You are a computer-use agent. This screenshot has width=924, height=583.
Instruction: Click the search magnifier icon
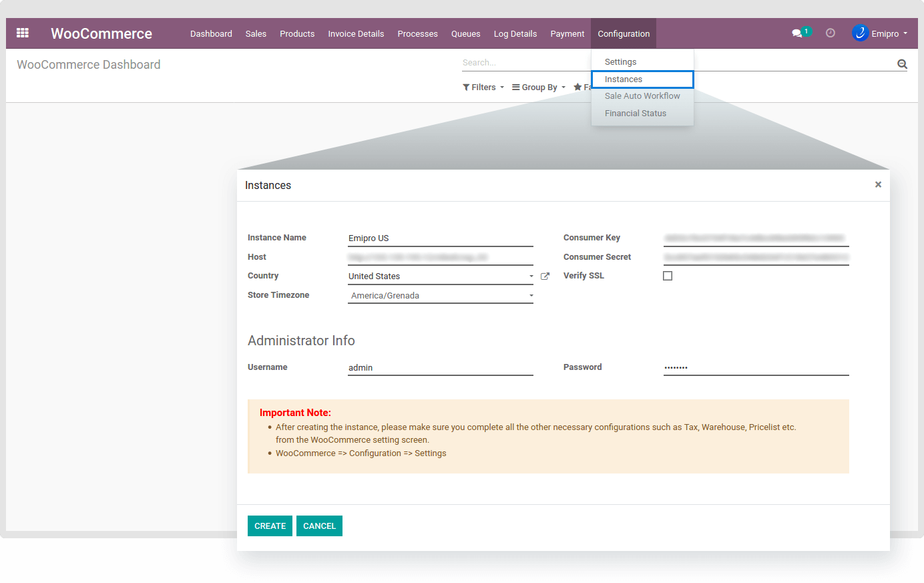[902, 64]
